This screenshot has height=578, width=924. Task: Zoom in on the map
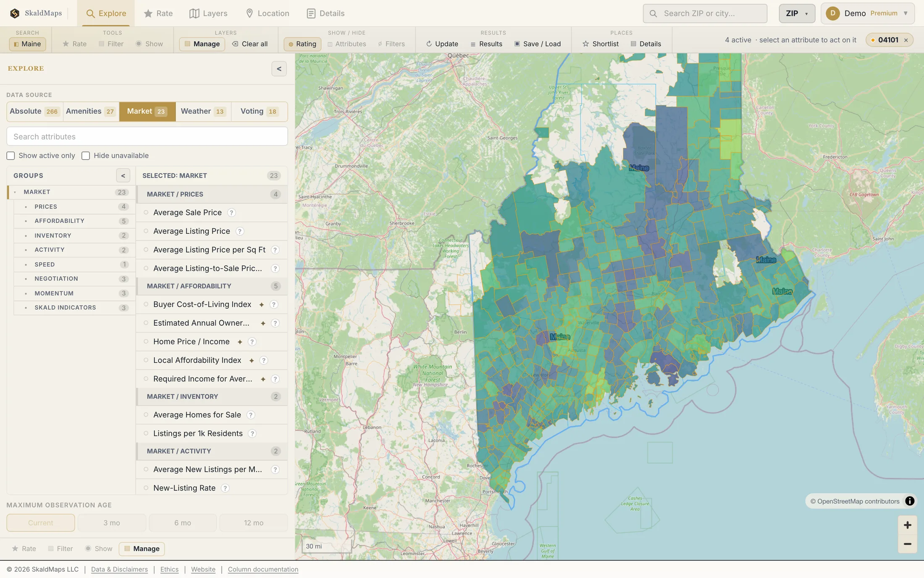907,525
